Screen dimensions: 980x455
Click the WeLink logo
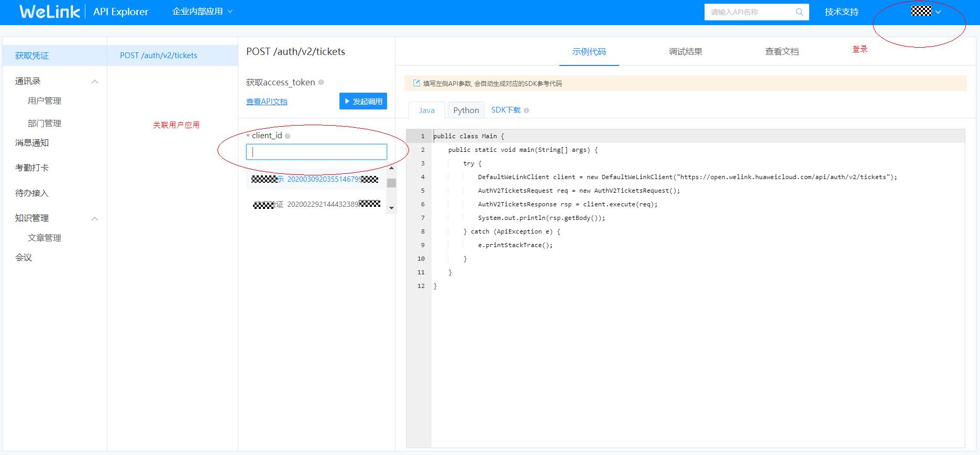(50, 12)
